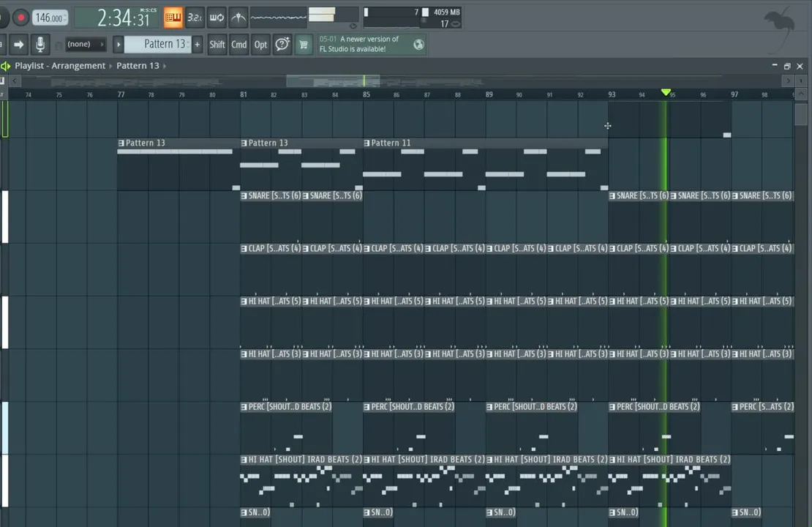Select PERC SHOUT clip at bar 85

(x=409, y=428)
